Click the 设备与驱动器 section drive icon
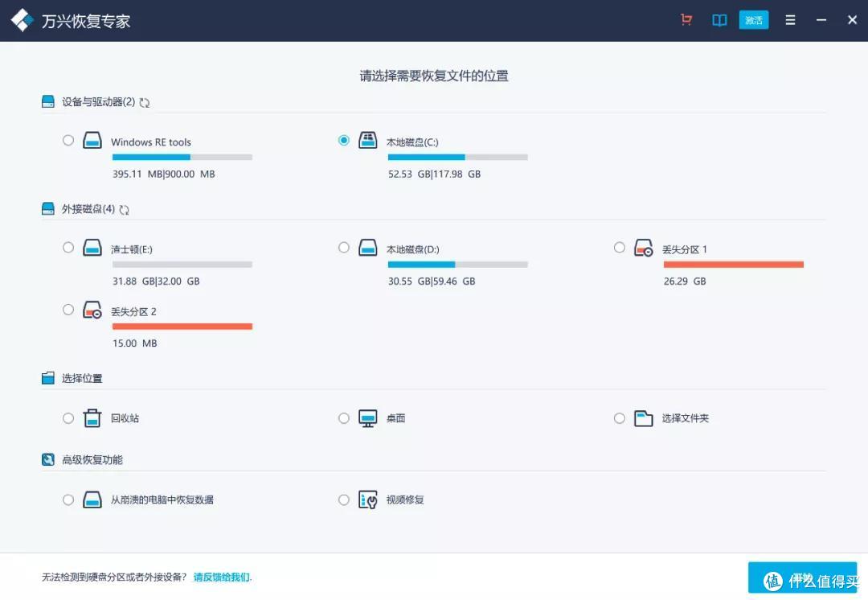Screen dimensions: 868x600 (48, 101)
